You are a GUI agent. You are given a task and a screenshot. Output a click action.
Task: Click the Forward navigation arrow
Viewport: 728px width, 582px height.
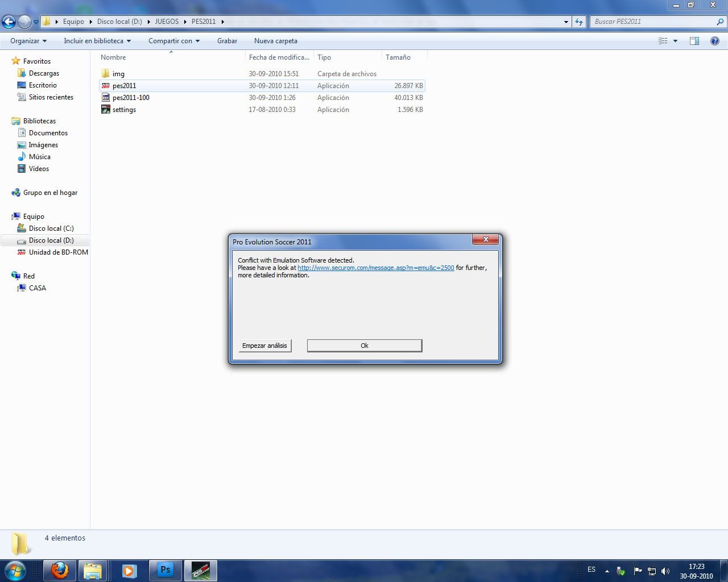[x=24, y=22]
